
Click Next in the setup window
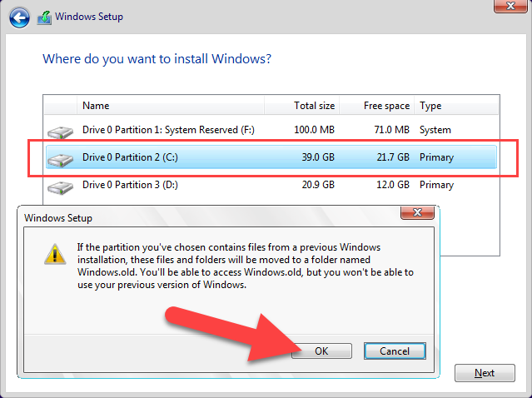point(485,373)
